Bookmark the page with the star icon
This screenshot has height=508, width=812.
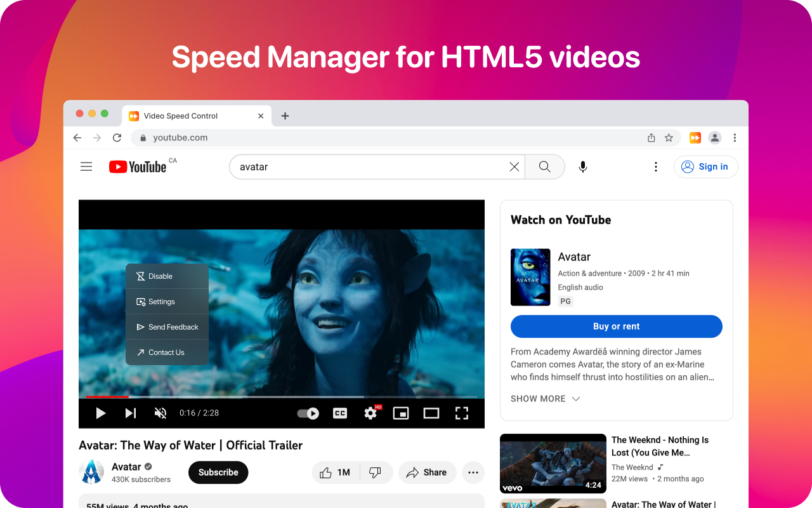tap(669, 138)
